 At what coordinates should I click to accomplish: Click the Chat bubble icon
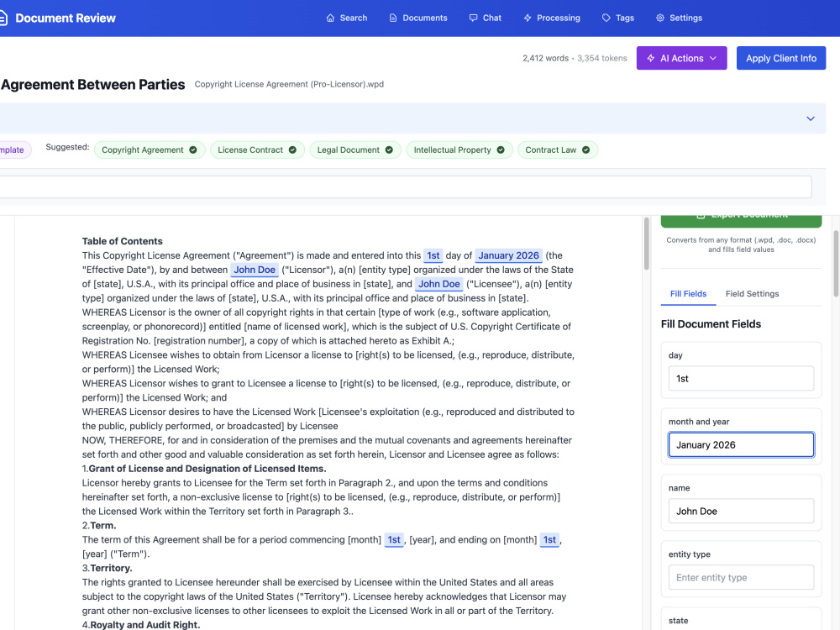point(473,18)
